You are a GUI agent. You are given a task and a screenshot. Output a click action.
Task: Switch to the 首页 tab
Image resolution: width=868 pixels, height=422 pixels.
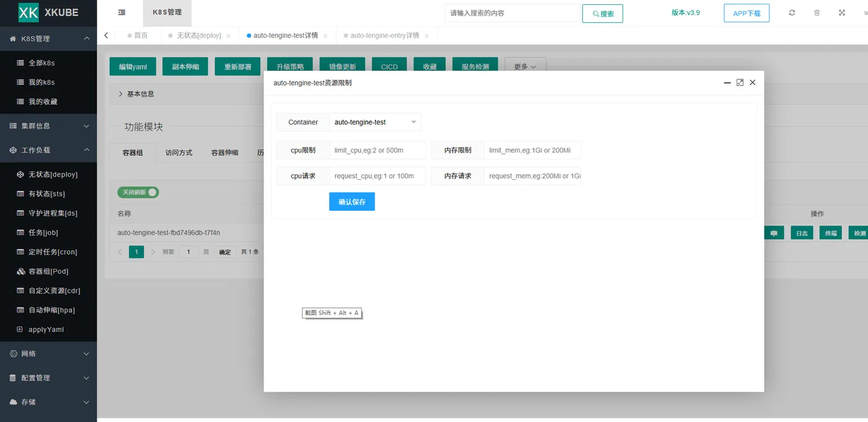[138, 36]
